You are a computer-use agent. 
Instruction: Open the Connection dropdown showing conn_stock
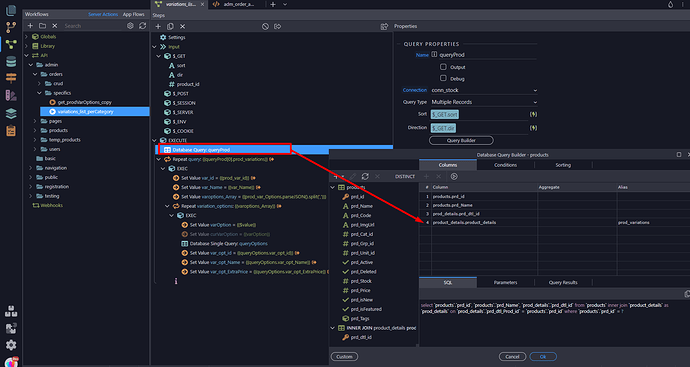tap(484, 90)
